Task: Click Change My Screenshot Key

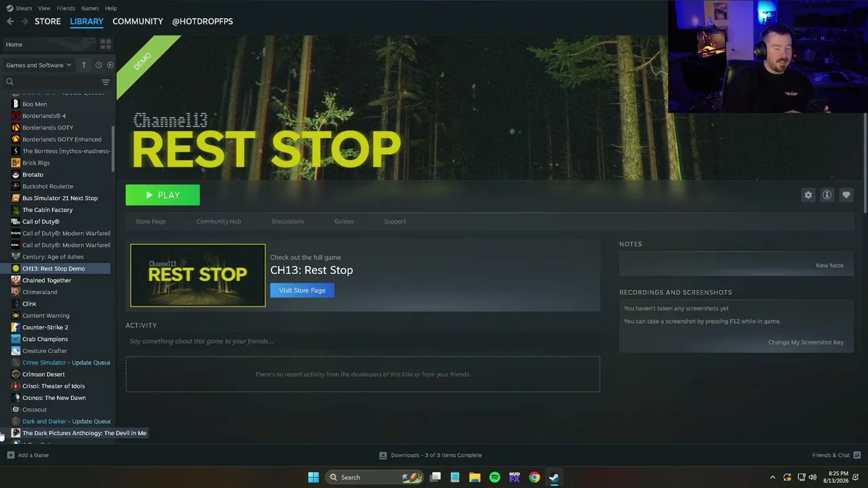Action: coord(806,342)
